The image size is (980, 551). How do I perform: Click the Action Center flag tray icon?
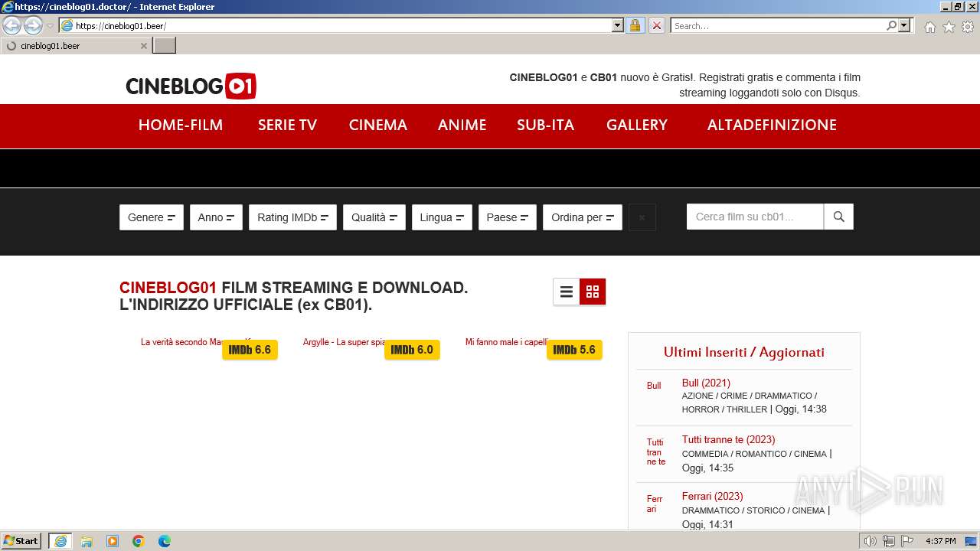[906, 541]
